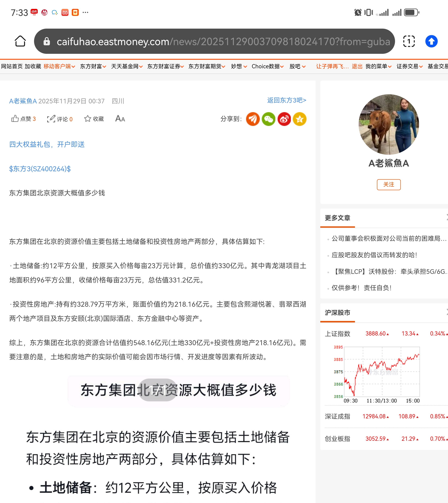Share via orange Eastmoney icon

tap(253, 119)
